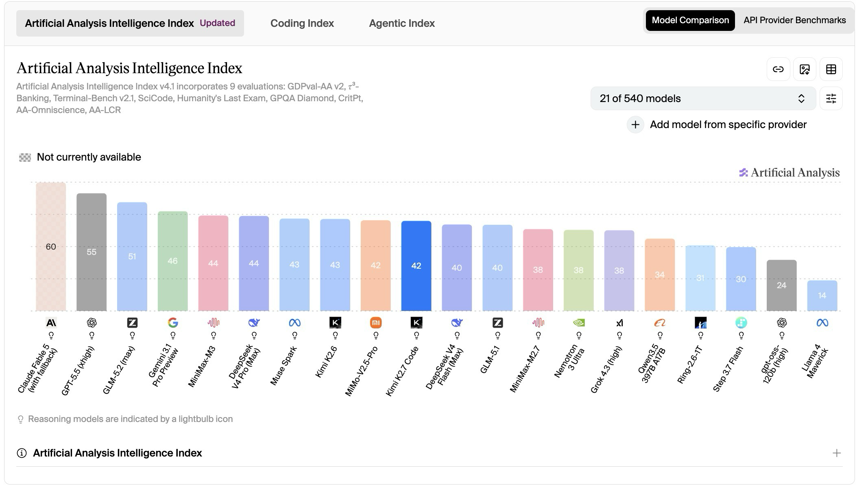Screen dimensions: 868x487
Task: Click the Anthropic logo under the Claude Fable 5 bar
Action: coord(51,323)
